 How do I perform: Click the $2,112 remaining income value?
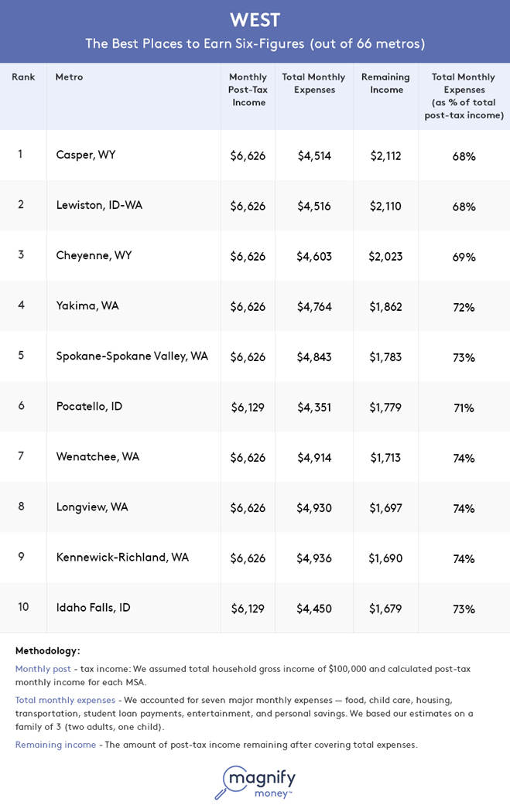385,155
